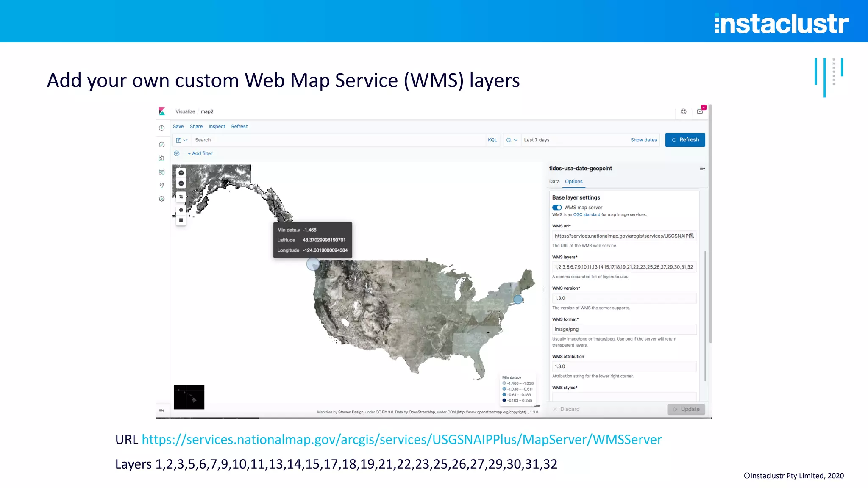Click the Latitude value in the tooltip
The image size is (868, 488).
(324, 240)
